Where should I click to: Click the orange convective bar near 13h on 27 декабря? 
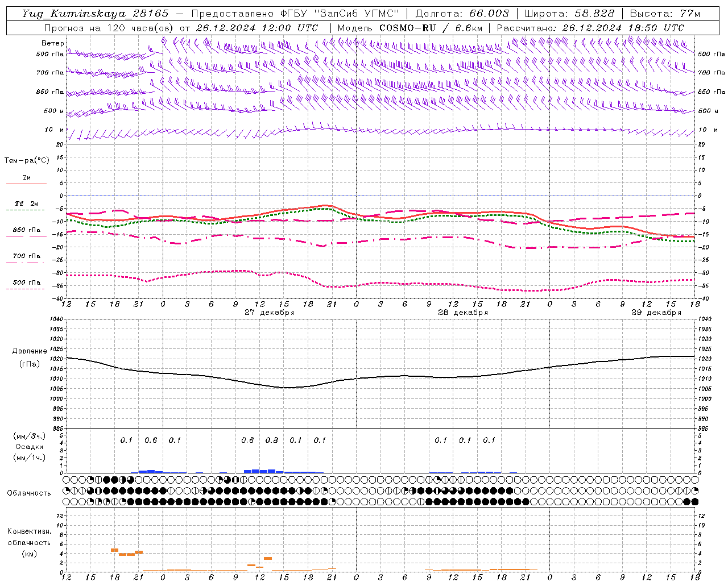(x=268, y=559)
